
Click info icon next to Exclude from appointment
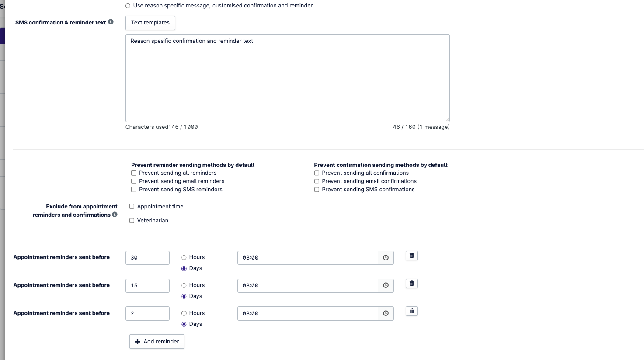(115, 215)
